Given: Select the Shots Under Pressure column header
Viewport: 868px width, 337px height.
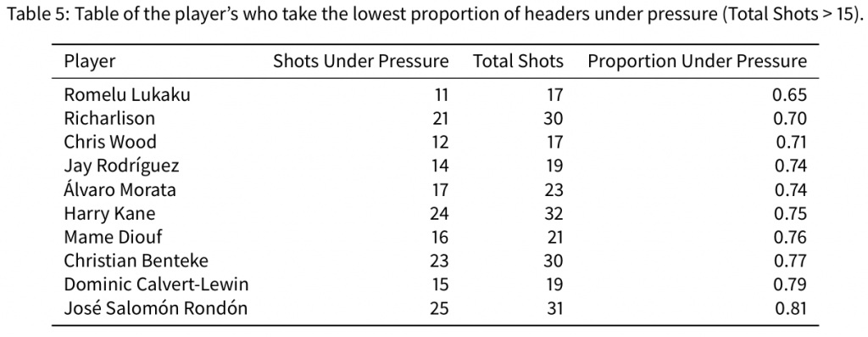Looking at the screenshot, I should click(x=361, y=61).
